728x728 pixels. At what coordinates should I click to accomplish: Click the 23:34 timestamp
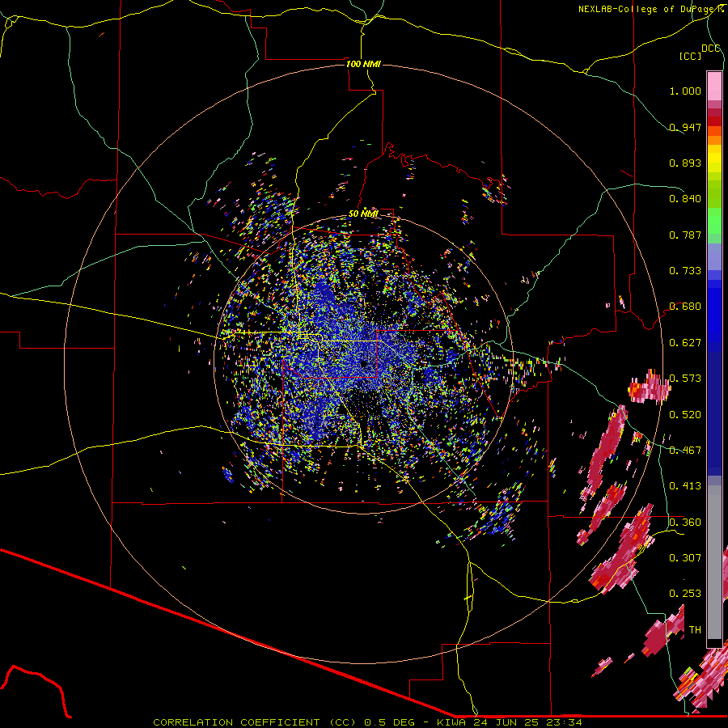(564, 722)
